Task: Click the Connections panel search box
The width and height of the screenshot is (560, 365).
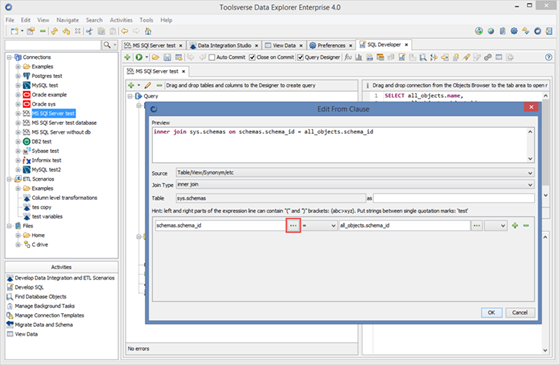Action: pyautogui.click(x=53, y=45)
